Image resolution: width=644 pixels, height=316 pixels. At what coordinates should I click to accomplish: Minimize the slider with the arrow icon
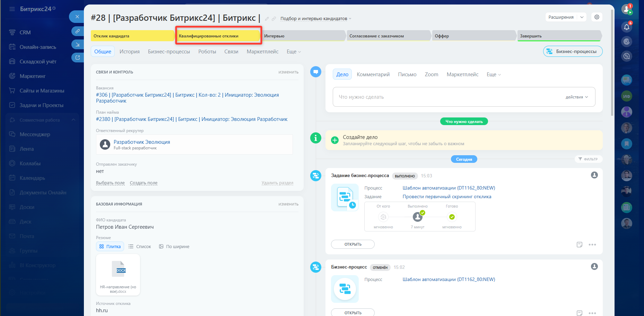(77, 44)
